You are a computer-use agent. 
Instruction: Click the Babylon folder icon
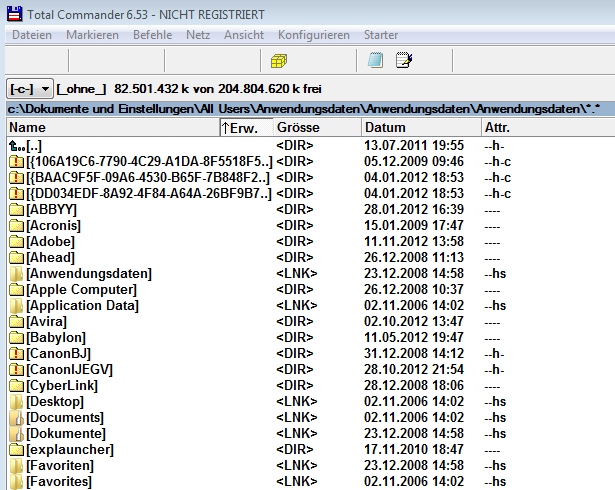[16, 338]
